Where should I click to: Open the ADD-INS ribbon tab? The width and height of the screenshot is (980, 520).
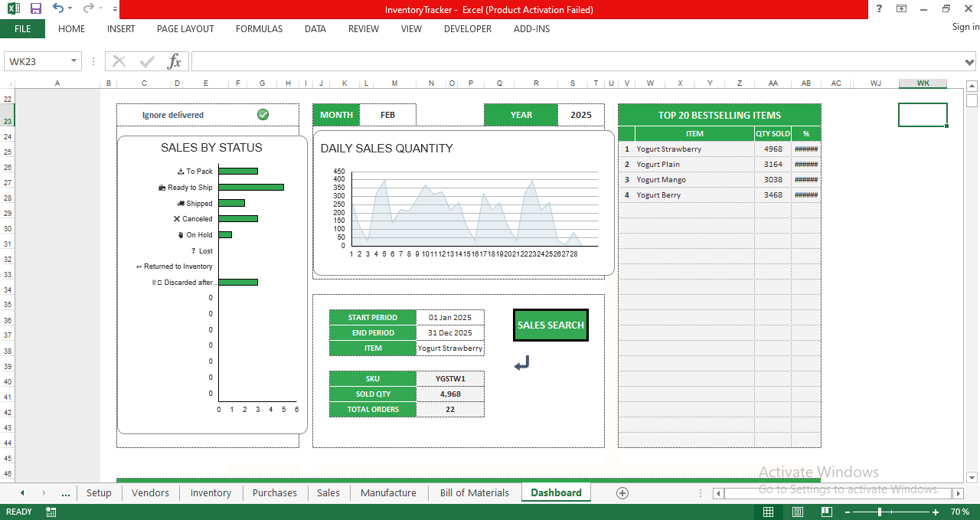pos(531,29)
